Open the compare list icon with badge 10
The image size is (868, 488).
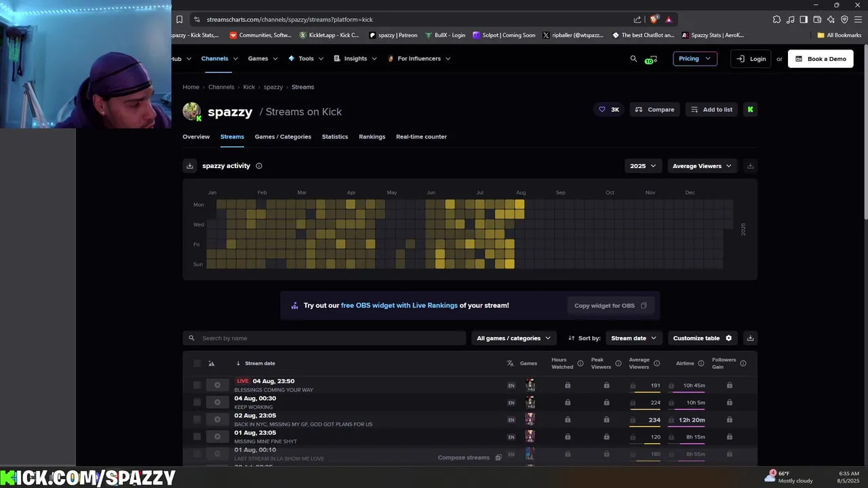click(x=651, y=59)
